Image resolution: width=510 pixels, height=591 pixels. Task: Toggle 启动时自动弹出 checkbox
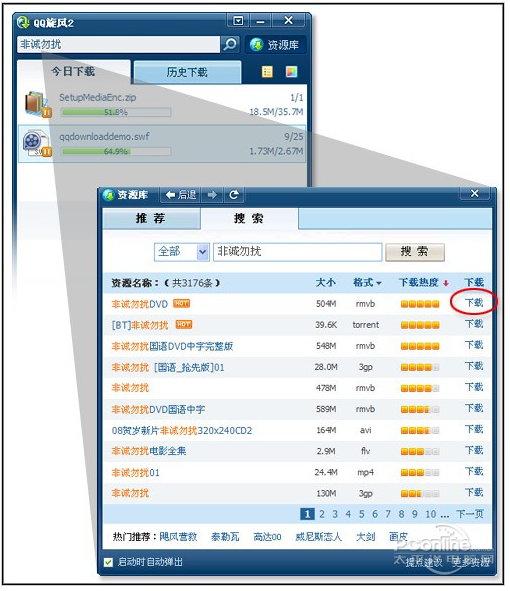coord(108,563)
